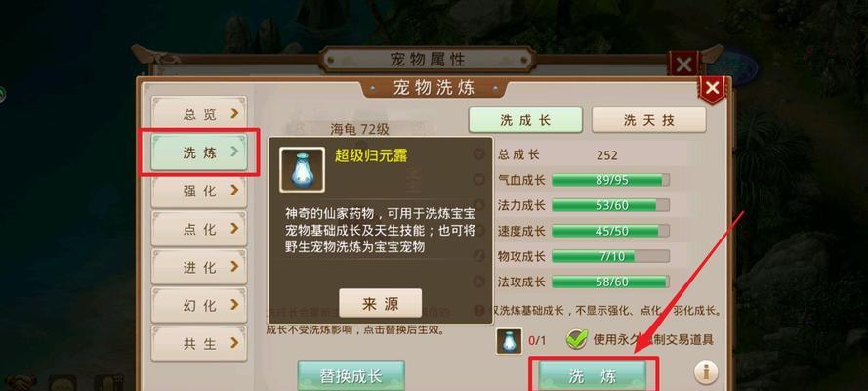
Task: Expand the 强化 section chevron
Action: (234, 190)
